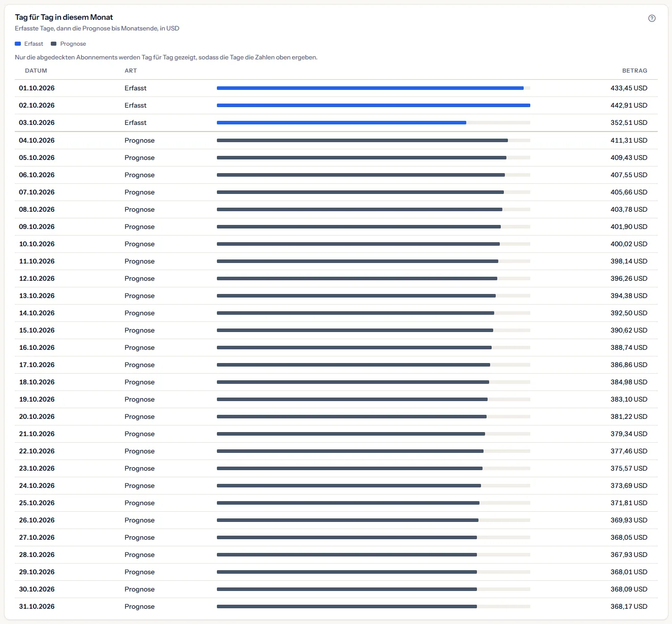Click the date 09.10.2026
This screenshot has height=624, width=672.
tap(37, 226)
